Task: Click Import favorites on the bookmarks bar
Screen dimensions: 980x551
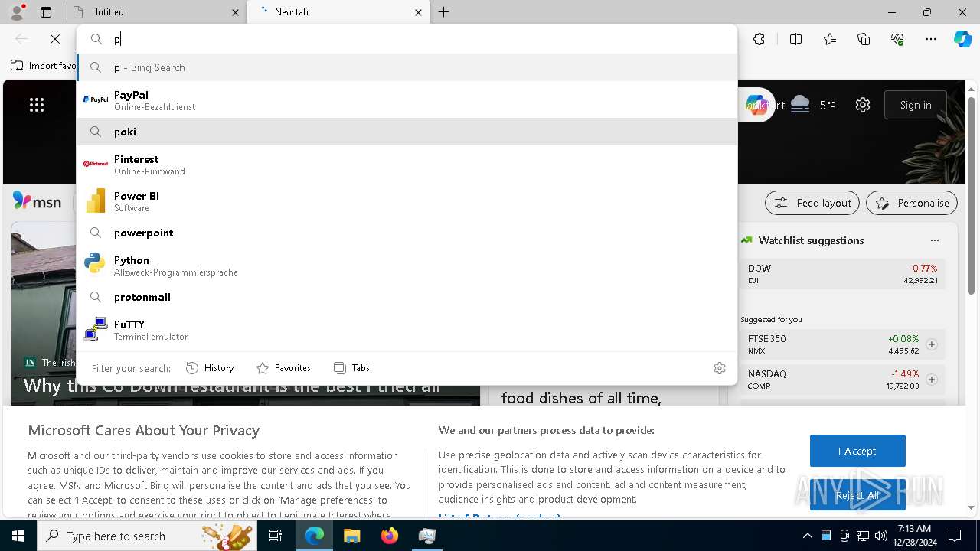Action: pyautogui.click(x=44, y=66)
